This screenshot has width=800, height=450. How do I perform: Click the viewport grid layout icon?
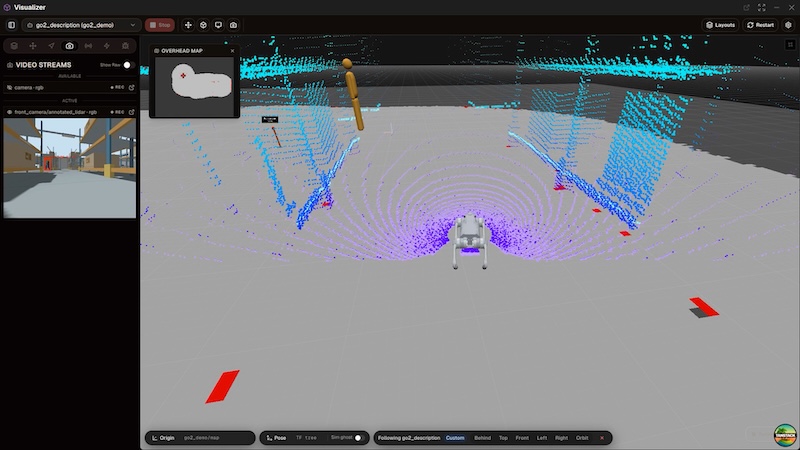[790, 45]
